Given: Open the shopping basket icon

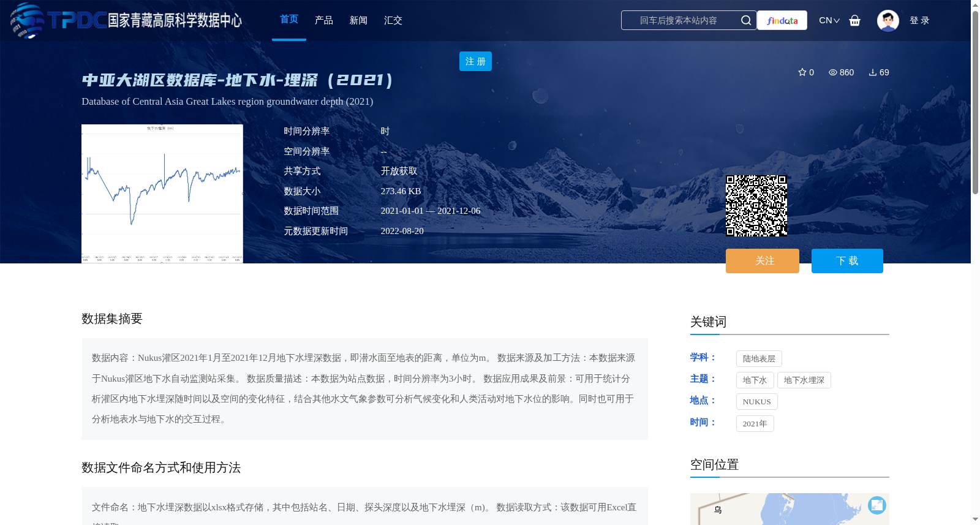Looking at the screenshot, I should point(854,20).
